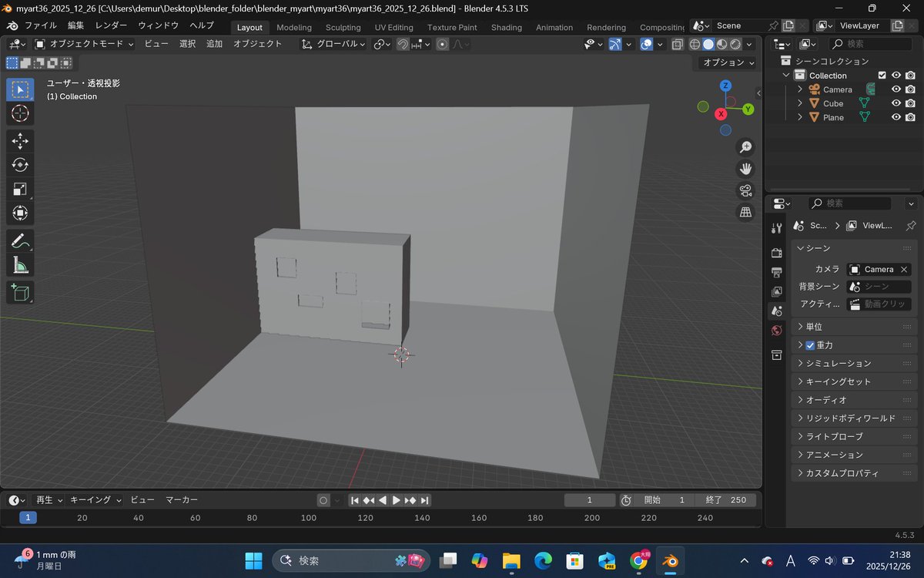
Task: Switch to the Shading workspace tab
Action: [x=506, y=27]
